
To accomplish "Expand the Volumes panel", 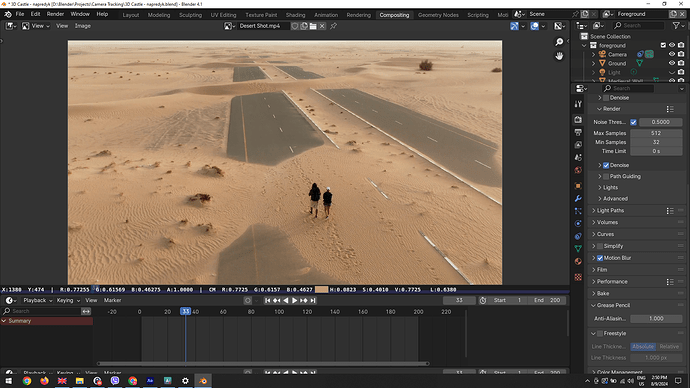I will [x=607, y=223].
